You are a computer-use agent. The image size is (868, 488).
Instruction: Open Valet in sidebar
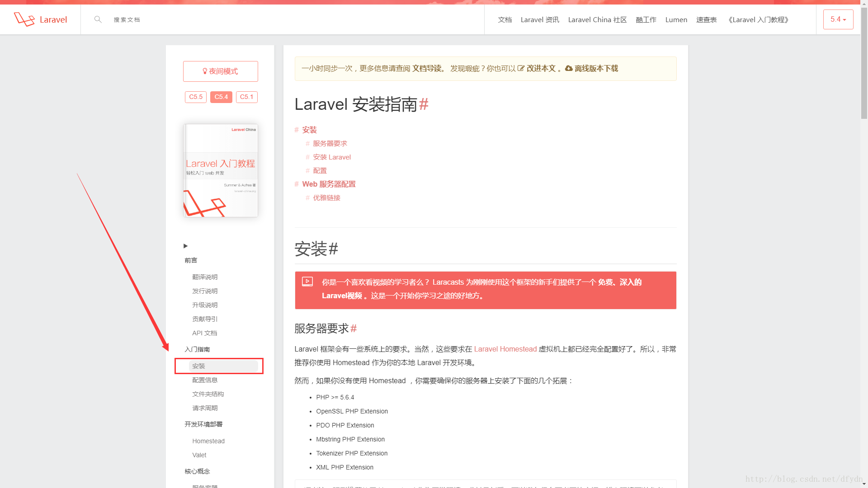pyautogui.click(x=199, y=455)
